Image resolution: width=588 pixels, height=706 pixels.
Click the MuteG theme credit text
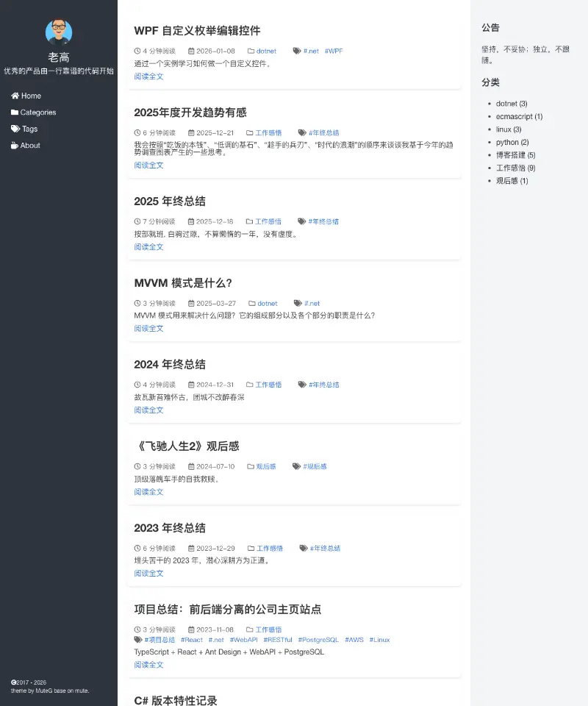click(50, 691)
